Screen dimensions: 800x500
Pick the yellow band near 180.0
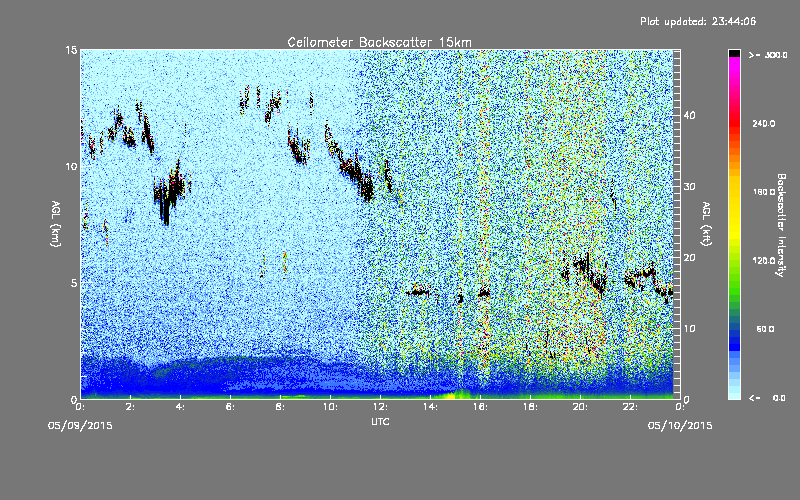(734, 192)
